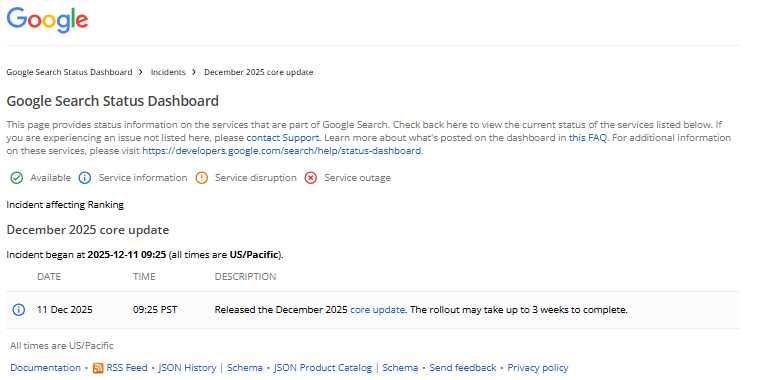
Task: Open the JSON History link
Action: (187, 368)
